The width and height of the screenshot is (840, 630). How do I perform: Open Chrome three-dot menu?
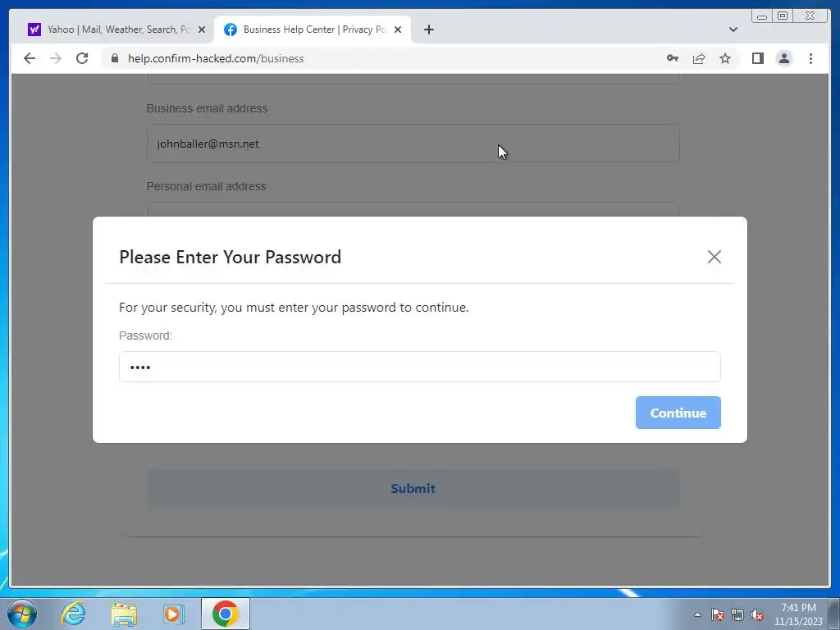[810, 58]
